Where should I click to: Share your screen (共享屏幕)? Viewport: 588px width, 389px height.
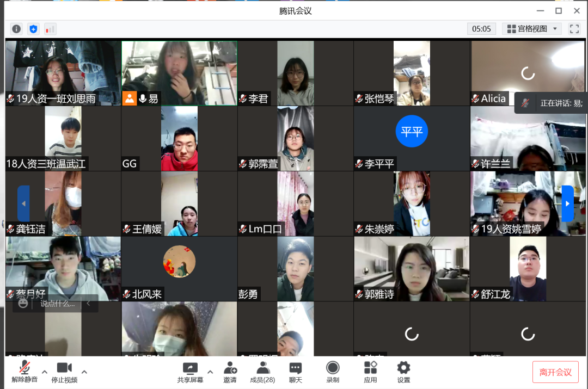[x=190, y=372]
